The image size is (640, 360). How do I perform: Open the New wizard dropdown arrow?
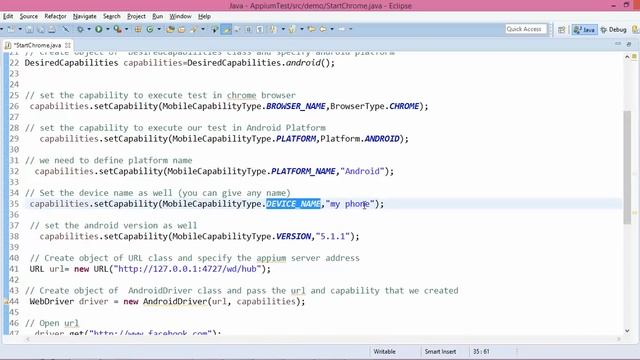[20, 29]
